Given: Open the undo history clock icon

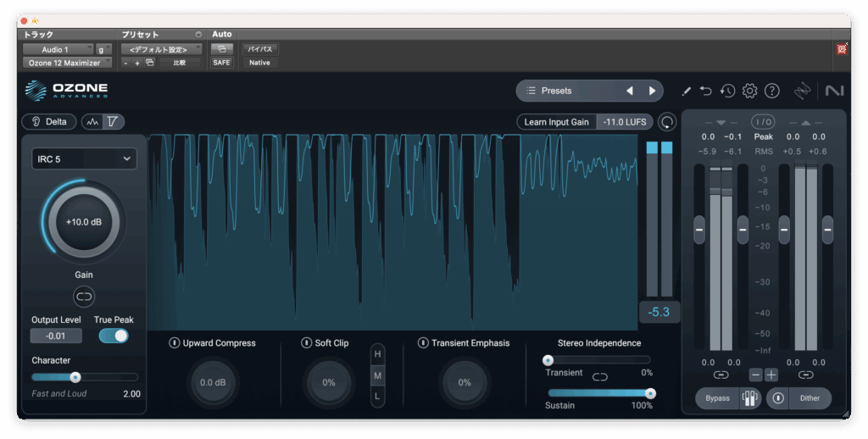Looking at the screenshot, I should pyautogui.click(x=727, y=91).
